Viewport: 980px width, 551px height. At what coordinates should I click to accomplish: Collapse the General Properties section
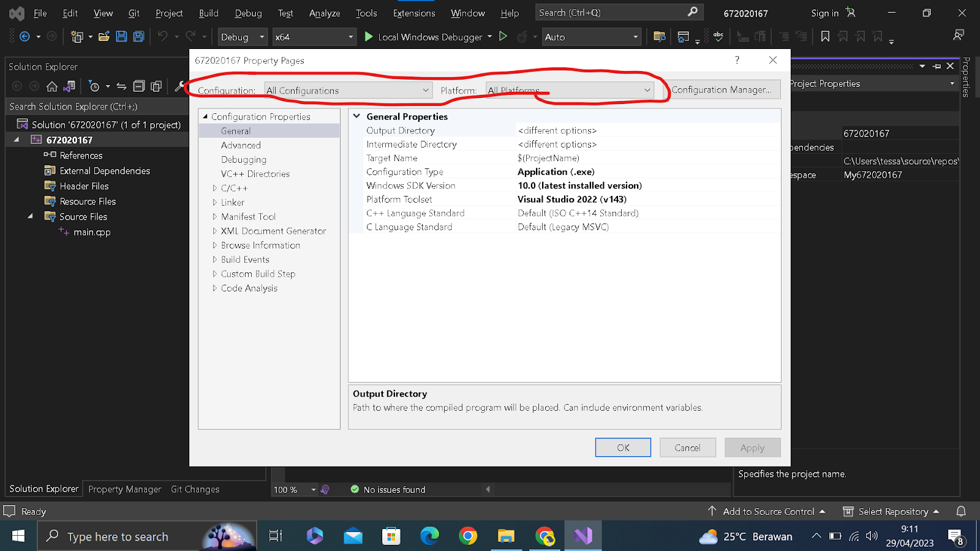pyautogui.click(x=356, y=116)
